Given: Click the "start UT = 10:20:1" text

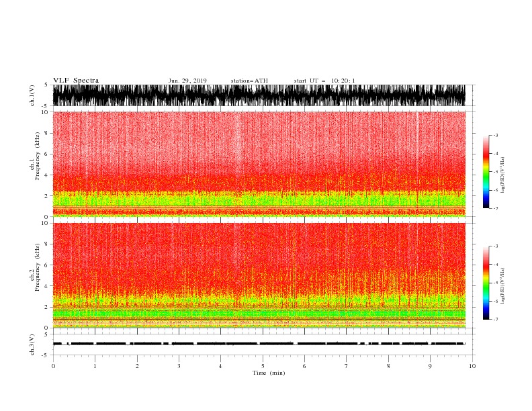Looking at the screenshot, I should click(324, 81).
